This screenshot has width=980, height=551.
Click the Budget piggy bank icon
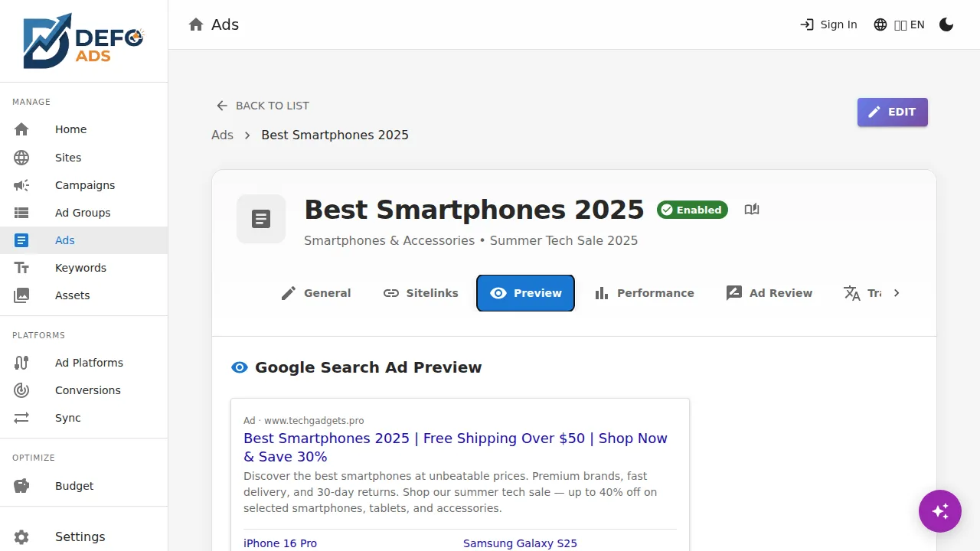pyautogui.click(x=21, y=486)
